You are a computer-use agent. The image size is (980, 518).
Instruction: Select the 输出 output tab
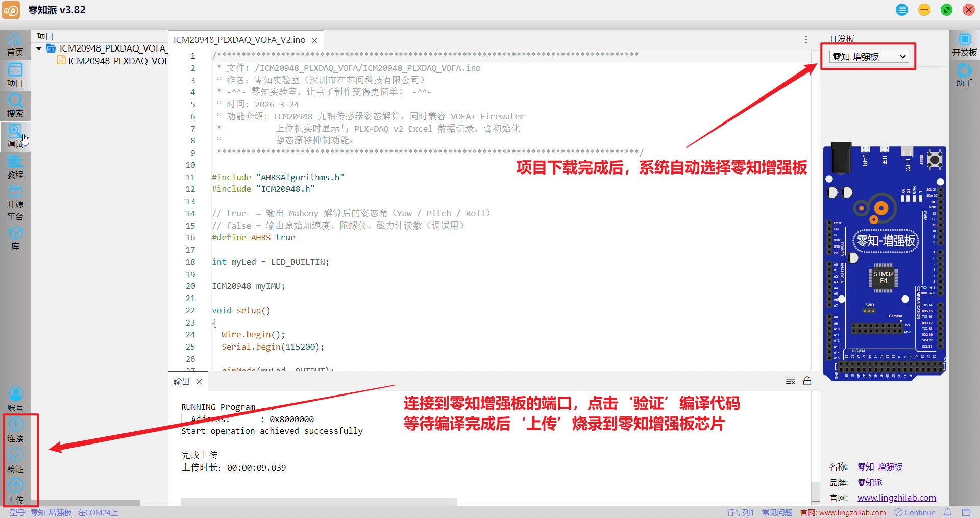tap(182, 382)
